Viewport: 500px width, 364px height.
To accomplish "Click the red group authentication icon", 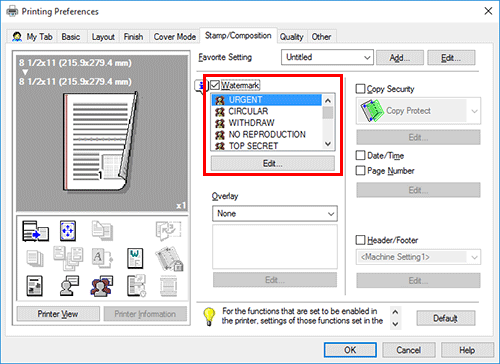I will [101, 286].
